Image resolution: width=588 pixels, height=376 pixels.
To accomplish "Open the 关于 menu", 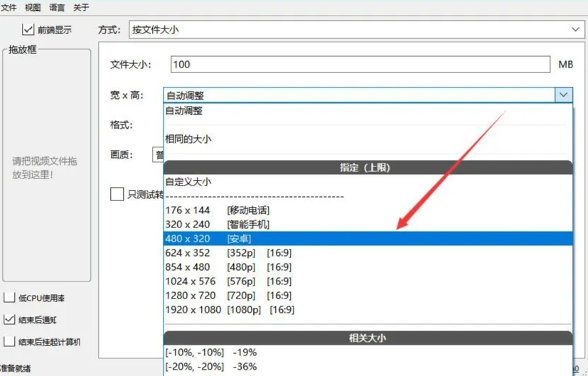I will point(81,8).
